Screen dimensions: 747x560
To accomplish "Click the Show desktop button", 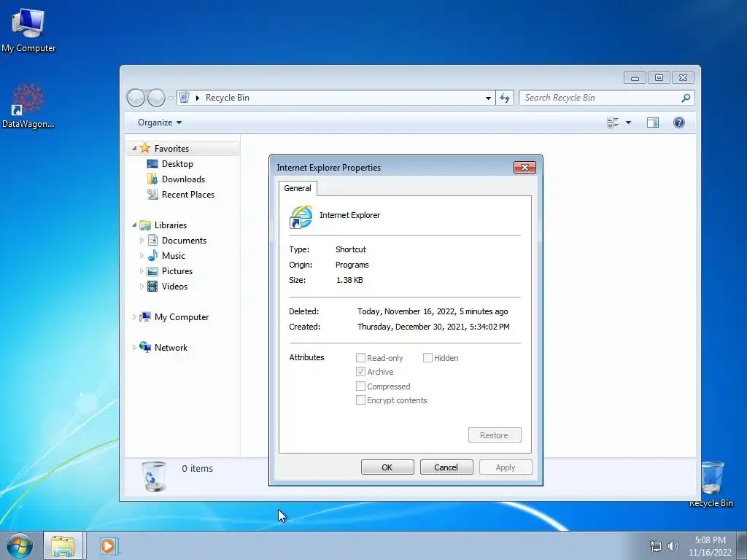I will [x=742, y=545].
